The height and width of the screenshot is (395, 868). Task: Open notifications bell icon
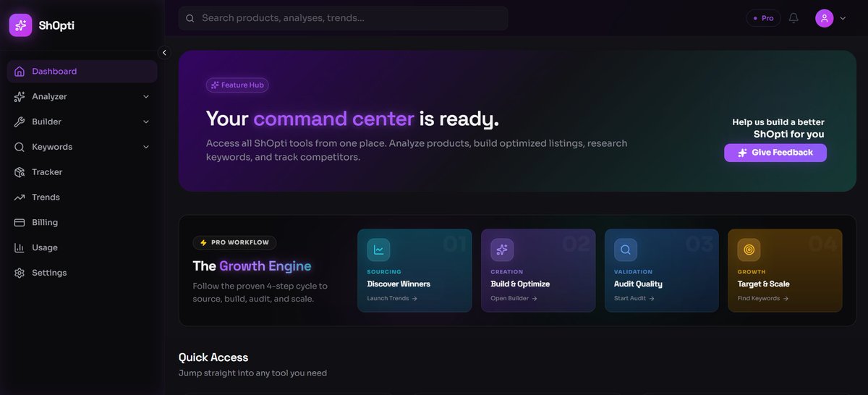pyautogui.click(x=793, y=18)
